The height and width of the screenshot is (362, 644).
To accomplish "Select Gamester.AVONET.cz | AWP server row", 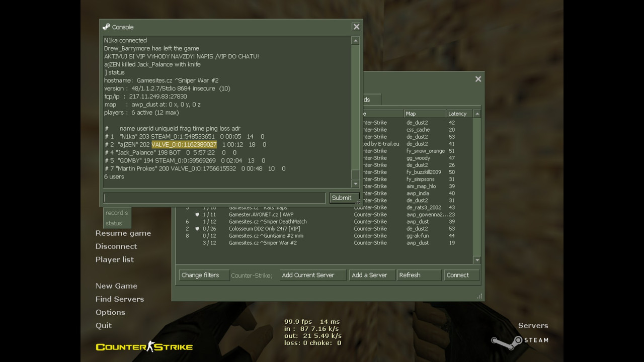I will tap(325, 215).
